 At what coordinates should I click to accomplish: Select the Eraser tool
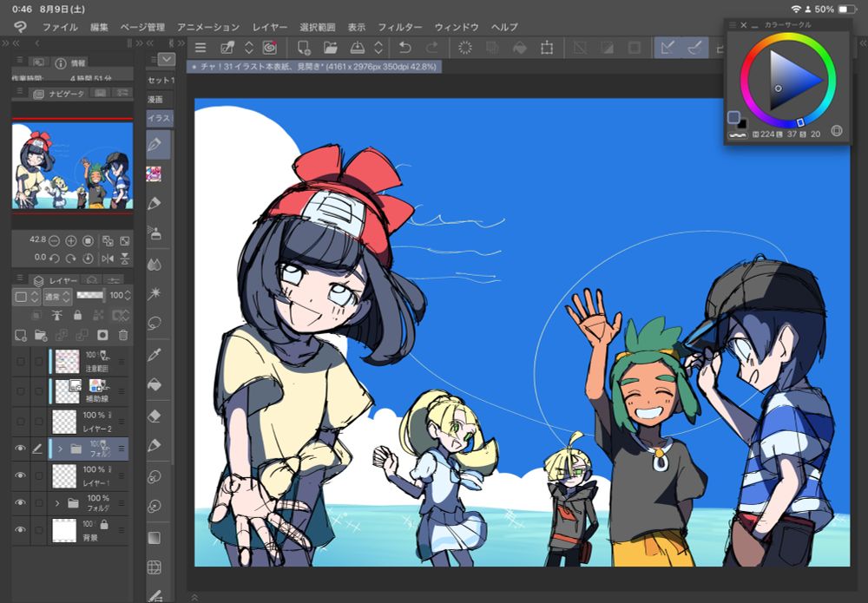(x=155, y=416)
